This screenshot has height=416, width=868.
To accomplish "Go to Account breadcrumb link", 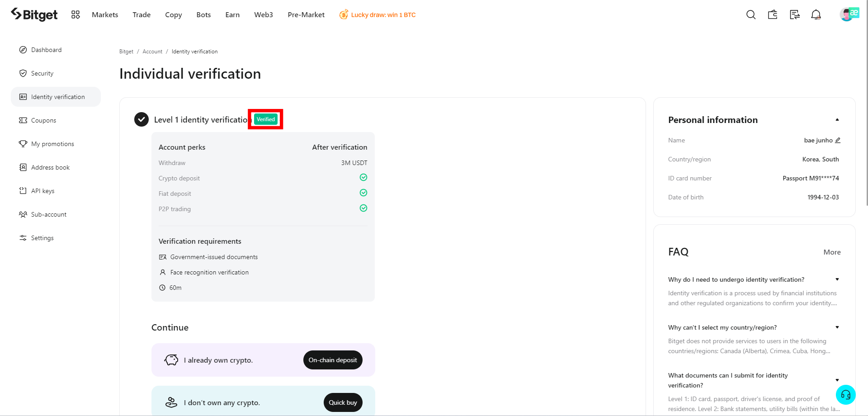I will coord(152,52).
